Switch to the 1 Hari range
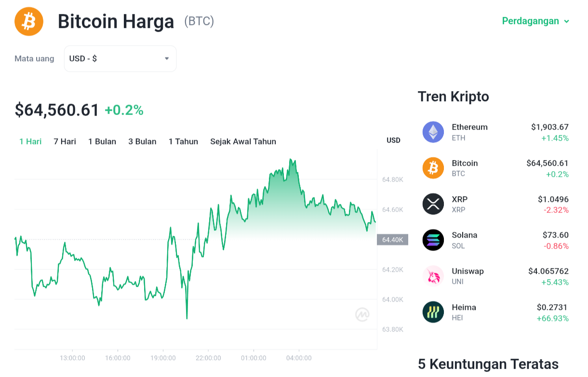This screenshot has height=377, width=588. click(x=30, y=141)
